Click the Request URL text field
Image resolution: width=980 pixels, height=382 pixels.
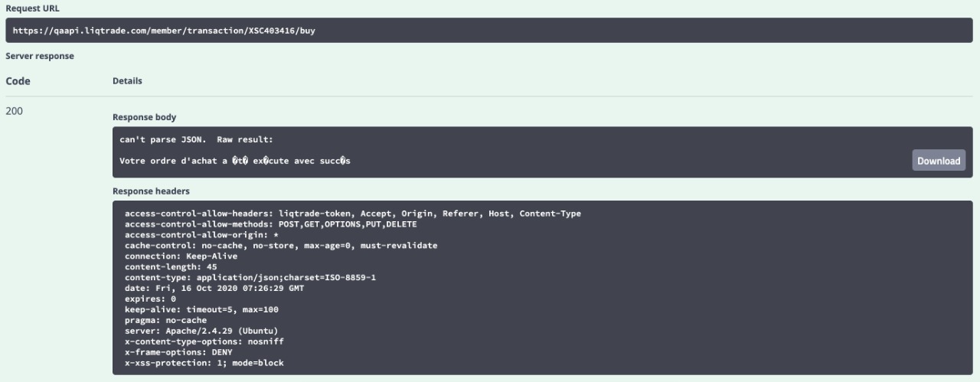pyautogui.click(x=490, y=31)
